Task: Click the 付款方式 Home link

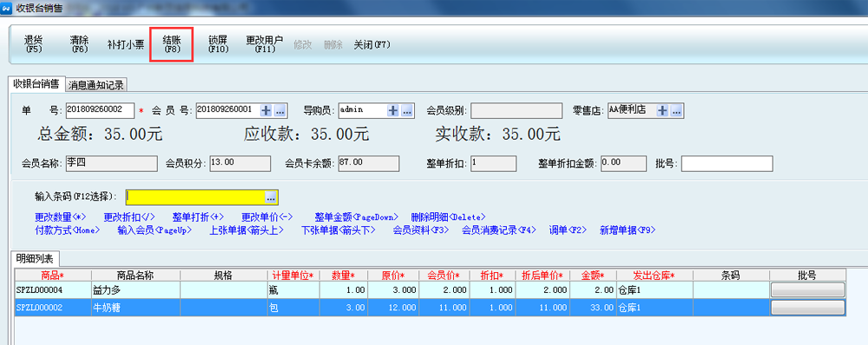Action: [68, 229]
